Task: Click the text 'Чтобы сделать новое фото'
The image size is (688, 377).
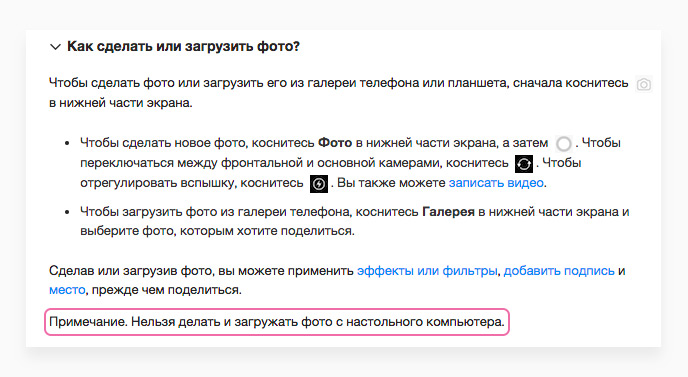Action: point(163,143)
